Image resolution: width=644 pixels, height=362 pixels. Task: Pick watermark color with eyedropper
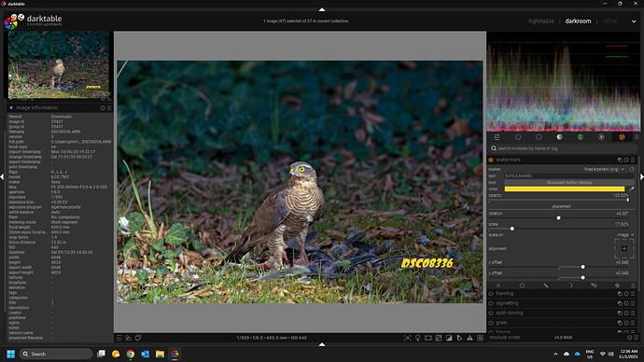(632, 188)
